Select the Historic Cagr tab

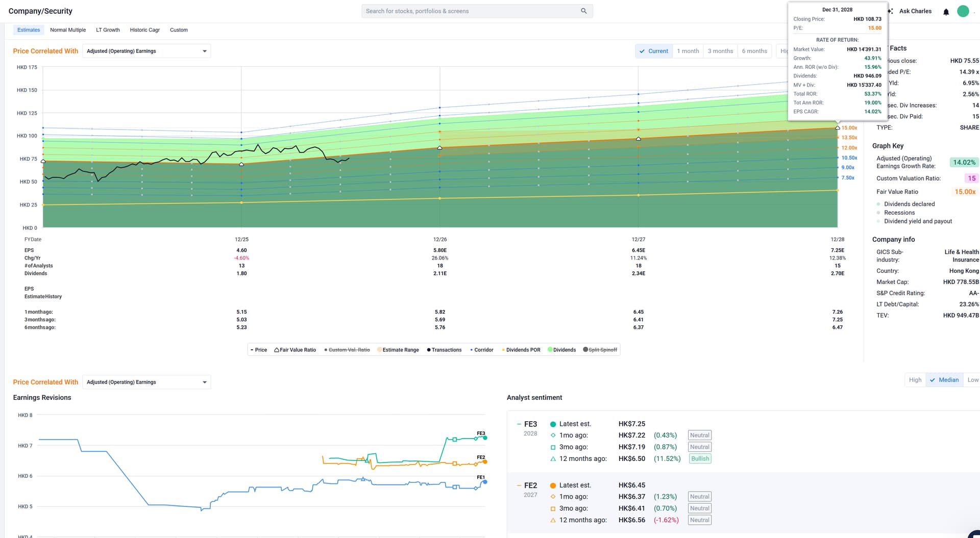[144, 30]
